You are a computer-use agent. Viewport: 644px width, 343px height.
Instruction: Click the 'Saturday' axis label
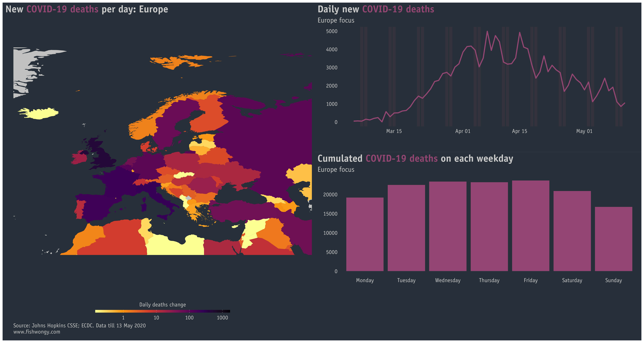click(572, 280)
